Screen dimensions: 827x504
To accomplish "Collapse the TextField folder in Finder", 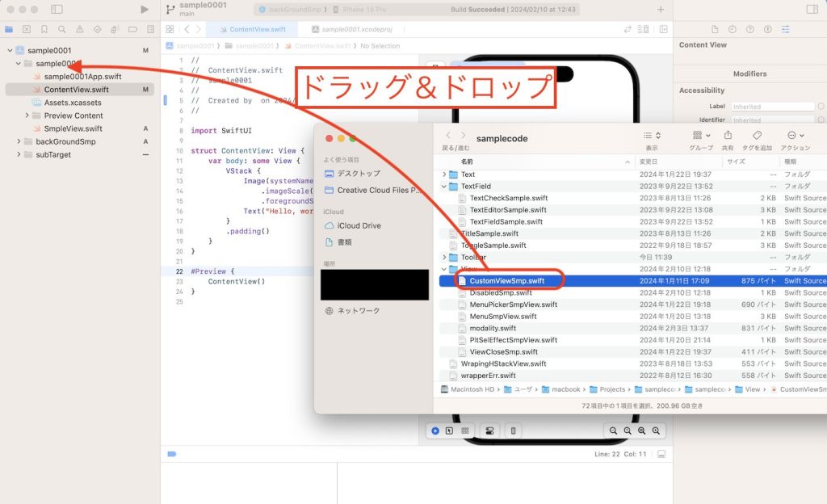I will [x=443, y=187].
